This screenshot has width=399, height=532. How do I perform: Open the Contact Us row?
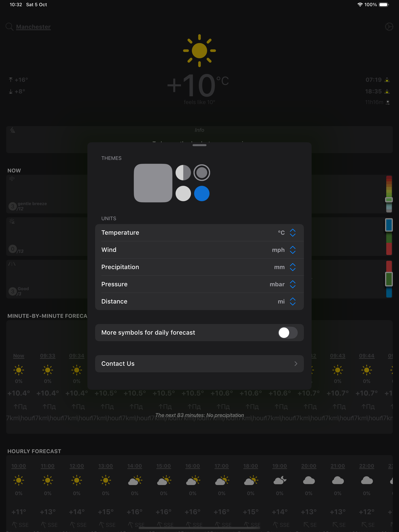[199, 364]
